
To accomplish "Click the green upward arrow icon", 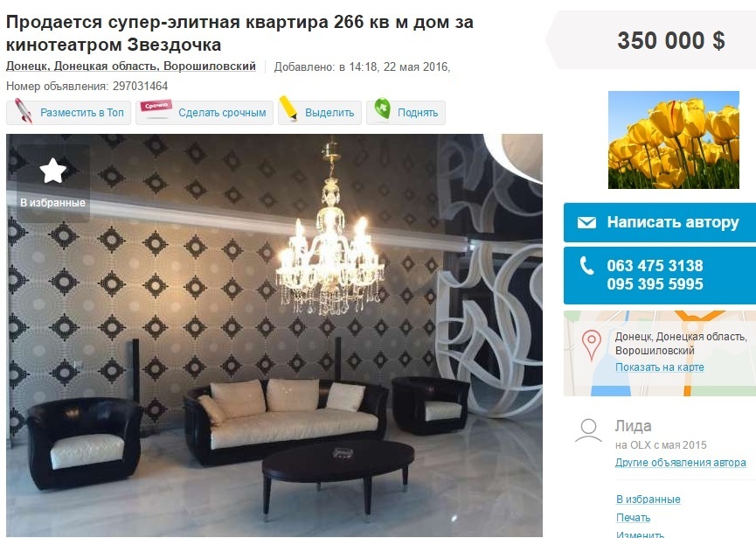I will 382,109.
